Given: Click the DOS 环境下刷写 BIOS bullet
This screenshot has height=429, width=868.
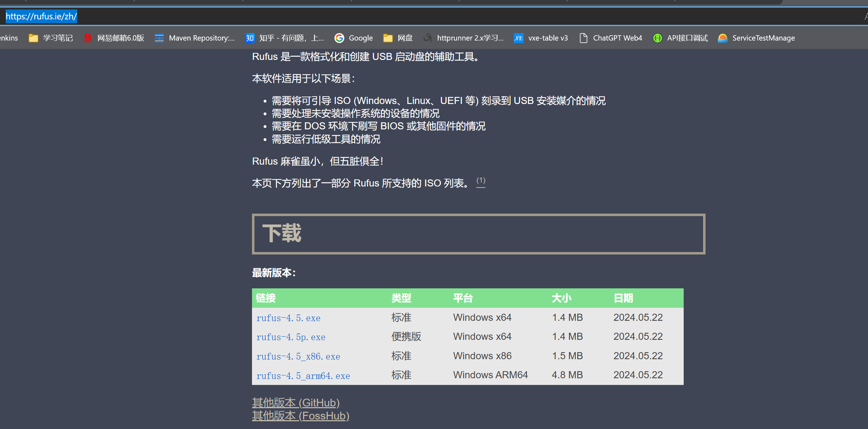Looking at the screenshot, I should pos(378,126).
